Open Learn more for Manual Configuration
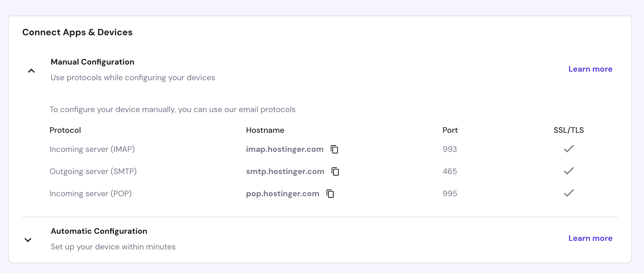The height and width of the screenshot is (273, 644). tap(590, 69)
